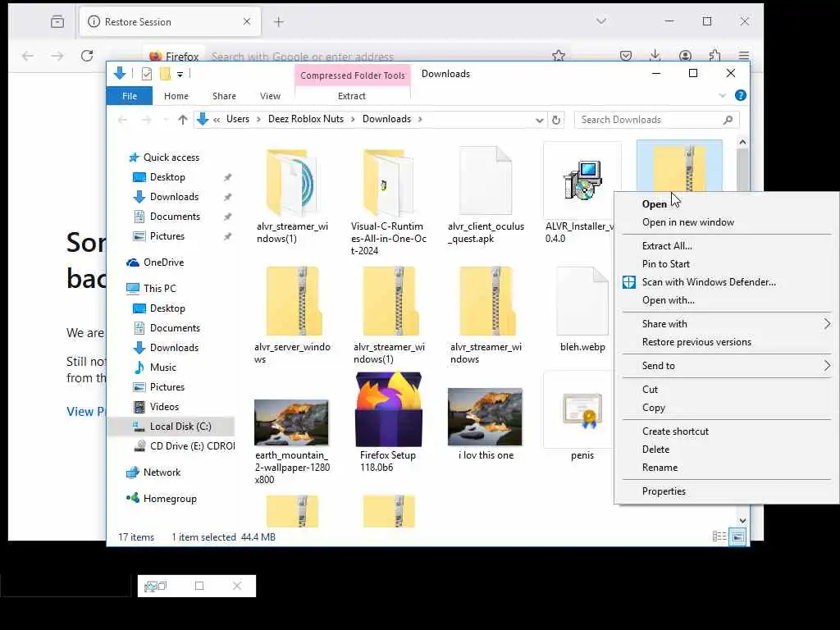Open the Home ribbon tab

click(176, 96)
